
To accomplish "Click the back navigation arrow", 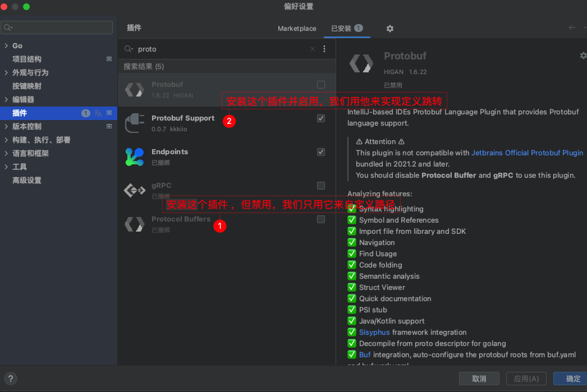I will (x=572, y=27).
